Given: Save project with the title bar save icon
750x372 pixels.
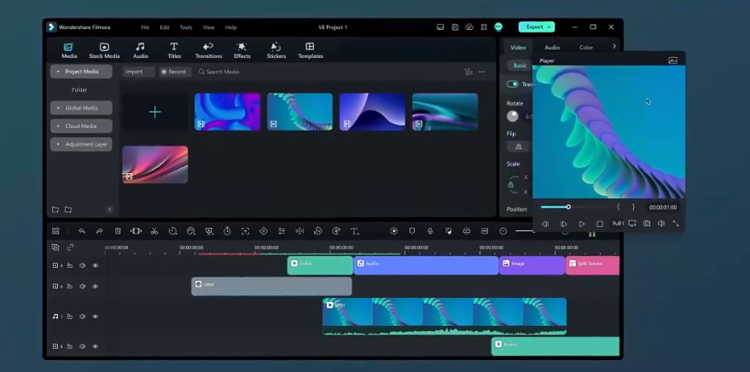Looking at the screenshot, I should point(455,27).
